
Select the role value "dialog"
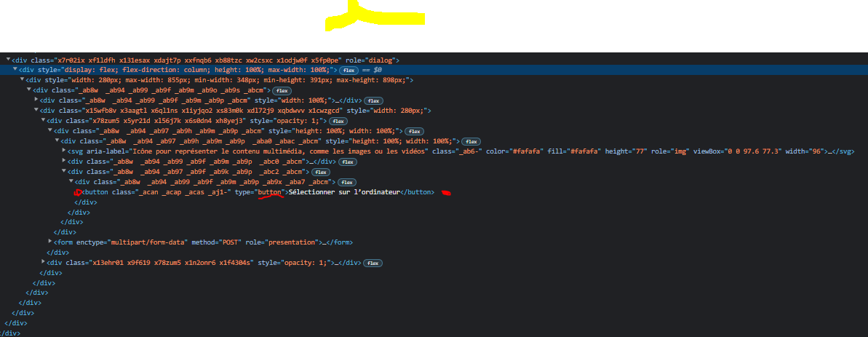click(381, 60)
